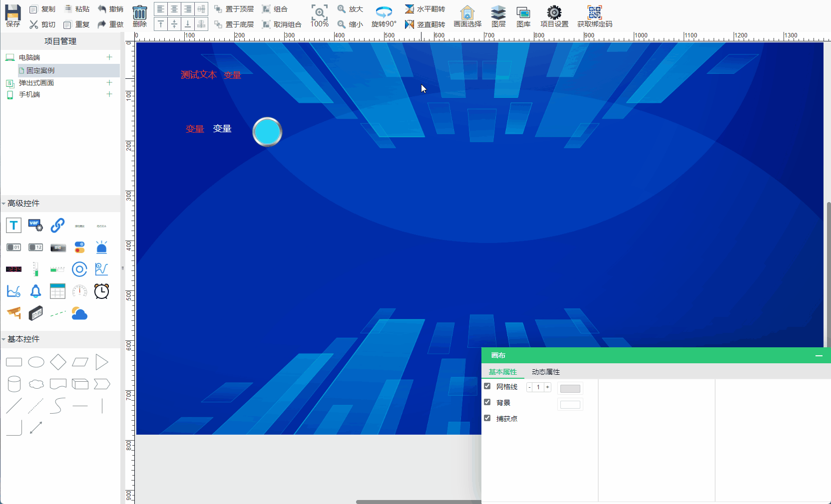831x504 pixels.
Task: Click the 组合 group button
Action: click(x=275, y=9)
